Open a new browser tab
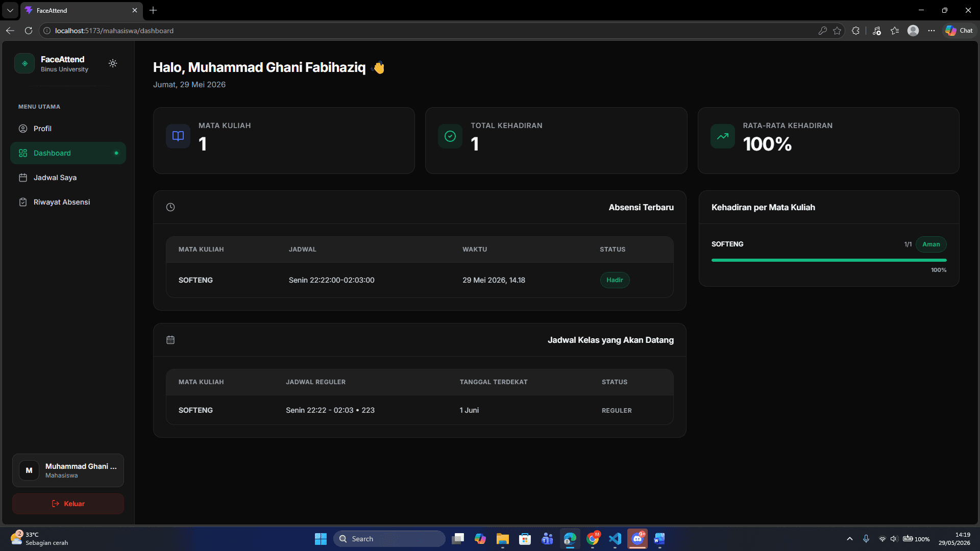 [153, 10]
